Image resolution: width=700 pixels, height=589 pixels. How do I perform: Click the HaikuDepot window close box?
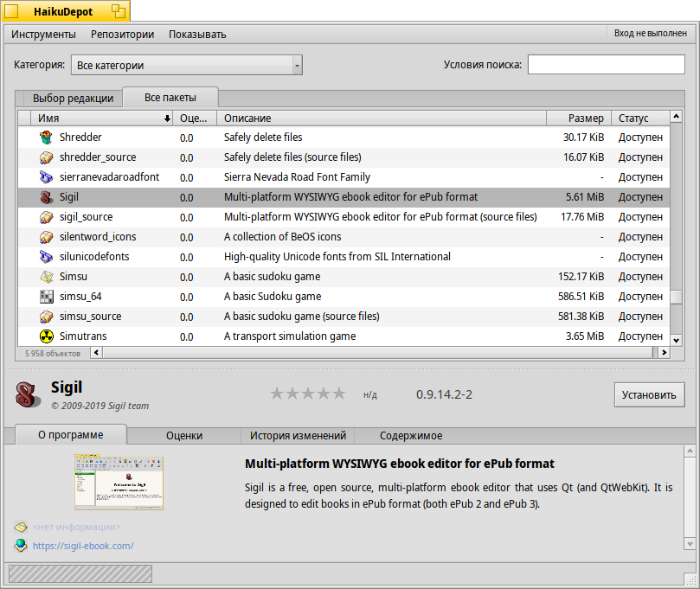(11, 11)
